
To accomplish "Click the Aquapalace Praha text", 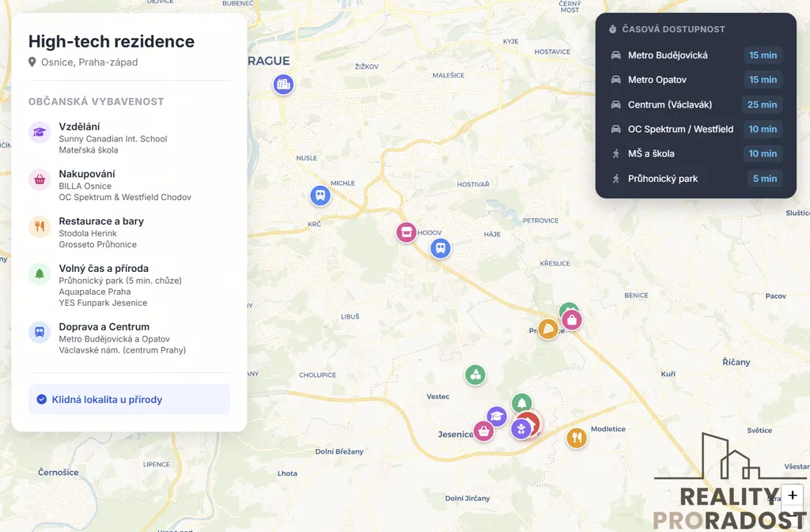I will tap(95, 292).
